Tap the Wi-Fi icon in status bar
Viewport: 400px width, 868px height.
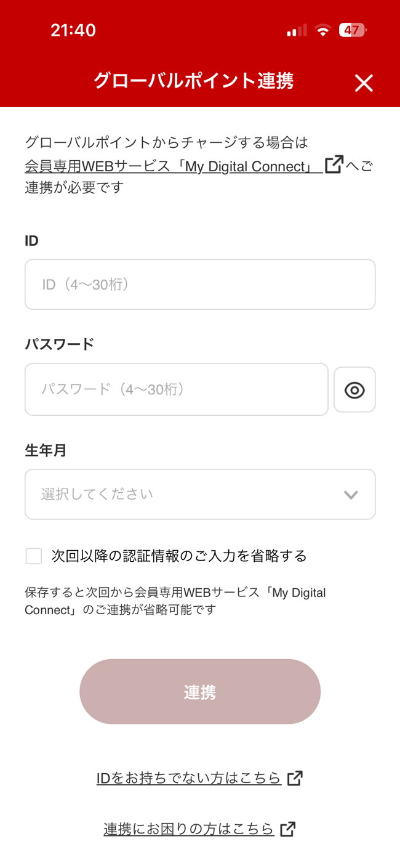click(x=322, y=30)
